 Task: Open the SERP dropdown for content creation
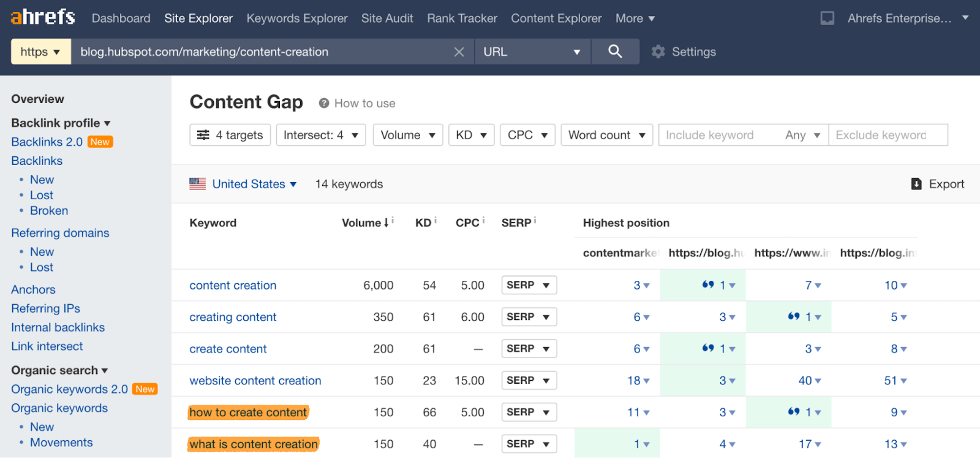click(x=529, y=285)
